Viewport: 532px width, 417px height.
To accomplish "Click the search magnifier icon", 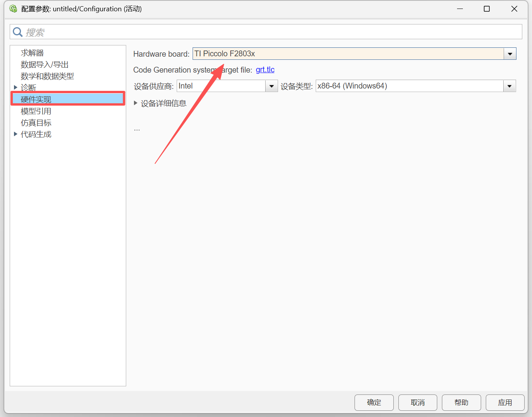I will pos(17,32).
